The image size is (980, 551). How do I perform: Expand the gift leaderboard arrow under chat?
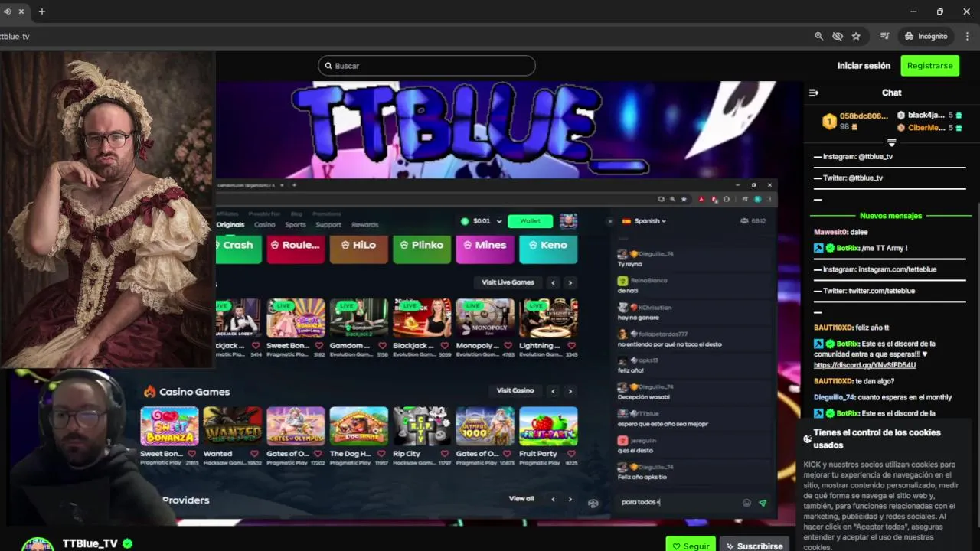(891, 143)
